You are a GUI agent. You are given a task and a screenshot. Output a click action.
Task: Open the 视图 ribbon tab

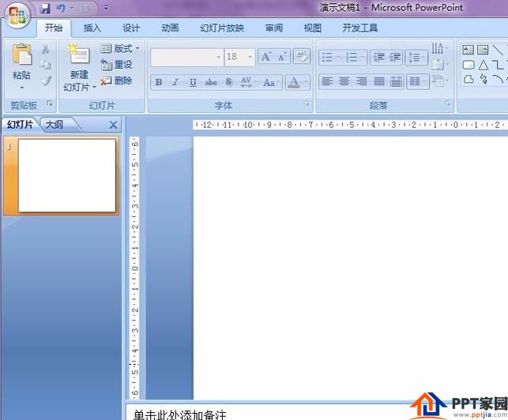313,28
